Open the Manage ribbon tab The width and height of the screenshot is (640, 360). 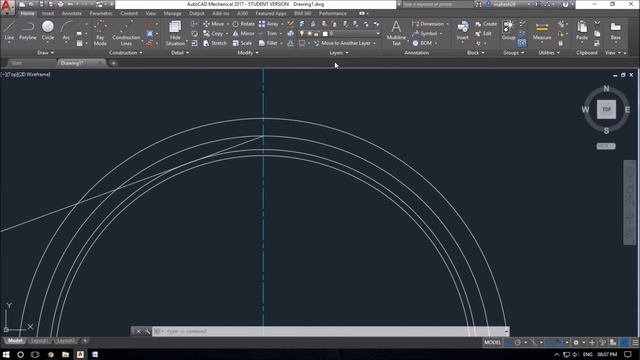click(x=172, y=13)
